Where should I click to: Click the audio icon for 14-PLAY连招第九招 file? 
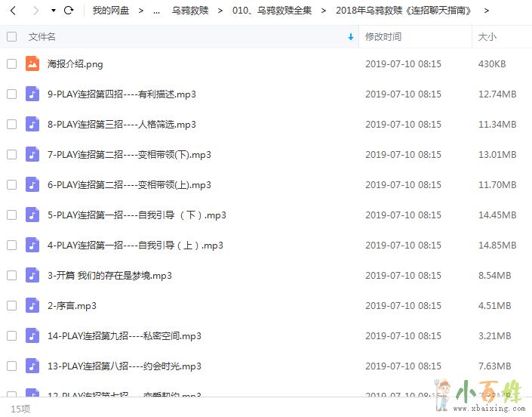[32, 336]
